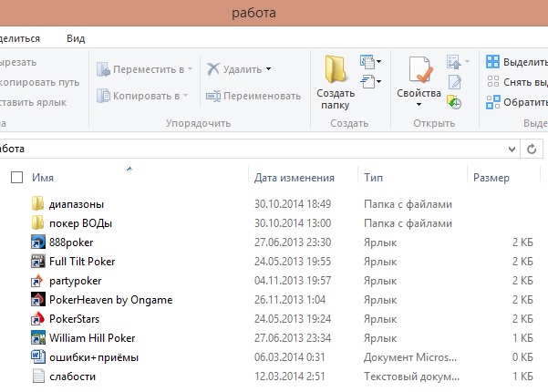Click the William Hill Poker icon
The width and height of the screenshot is (548, 392).
(38, 337)
